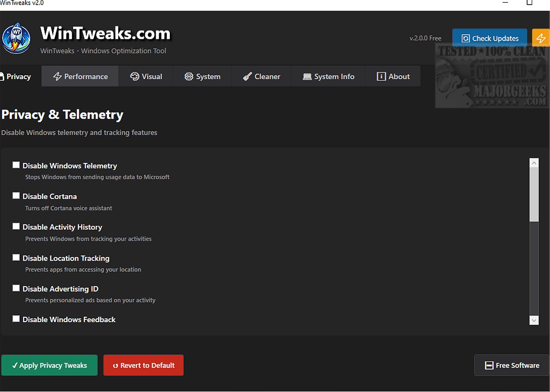Click 'Prevents apps from accessing your location' text
This screenshot has width=550, height=392.
83,269
